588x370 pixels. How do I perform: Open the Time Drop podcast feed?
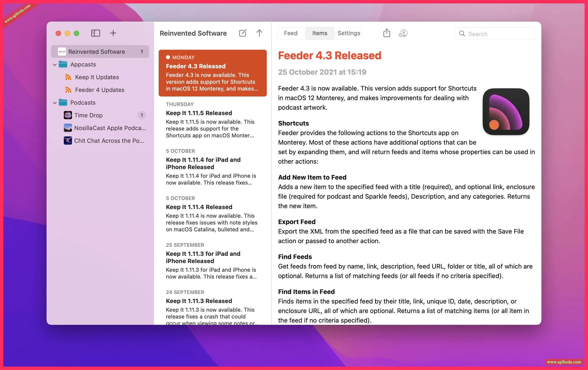(88, 115)
